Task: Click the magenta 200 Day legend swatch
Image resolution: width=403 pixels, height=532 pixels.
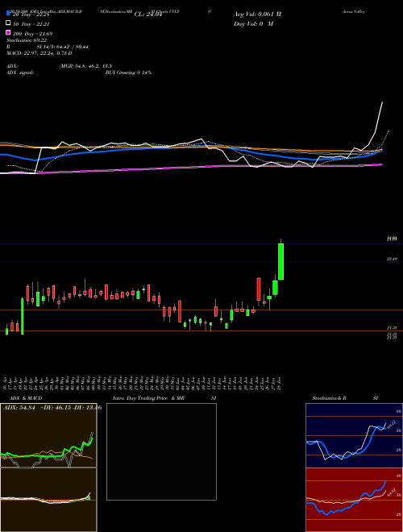Action: (x=9, y=33)
